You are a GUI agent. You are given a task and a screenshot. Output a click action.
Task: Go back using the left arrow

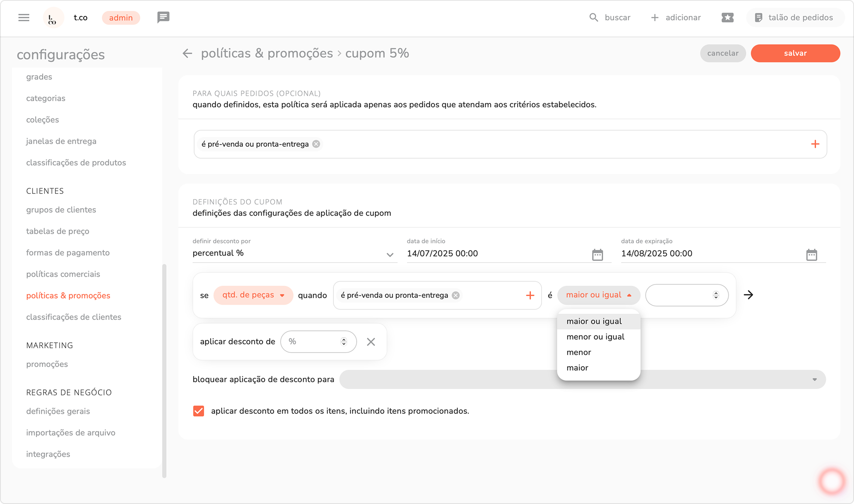pos(187,53)
